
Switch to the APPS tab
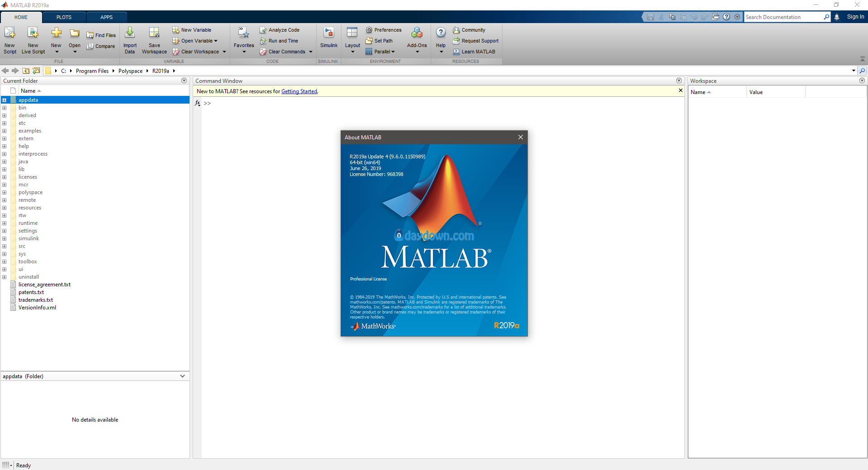[106, 17]
